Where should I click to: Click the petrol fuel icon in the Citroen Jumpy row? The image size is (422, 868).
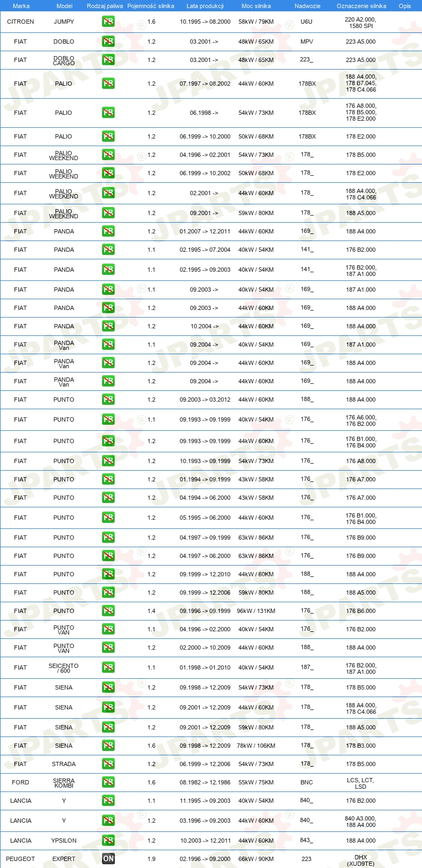(x=108, y=22)
